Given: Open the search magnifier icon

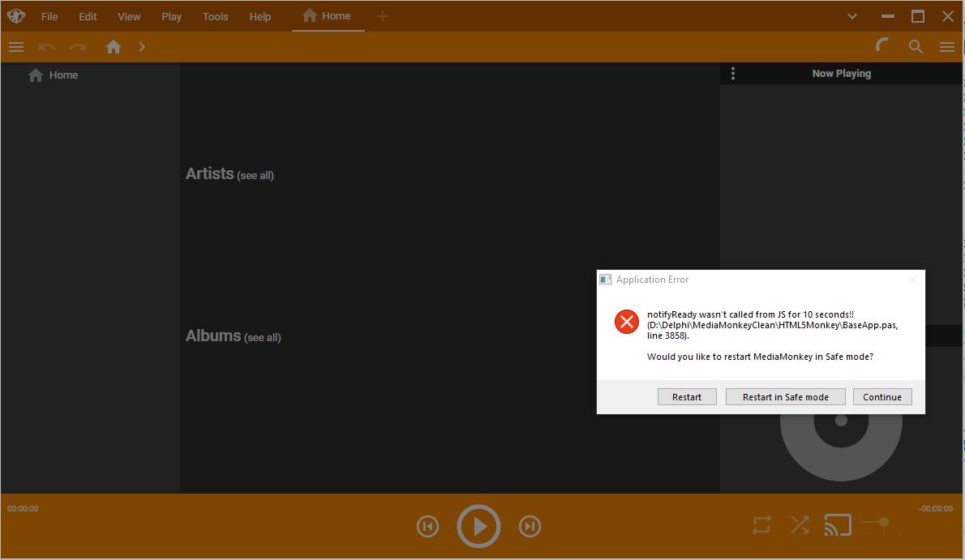Looking at the screenshot, I should [916, 47].
